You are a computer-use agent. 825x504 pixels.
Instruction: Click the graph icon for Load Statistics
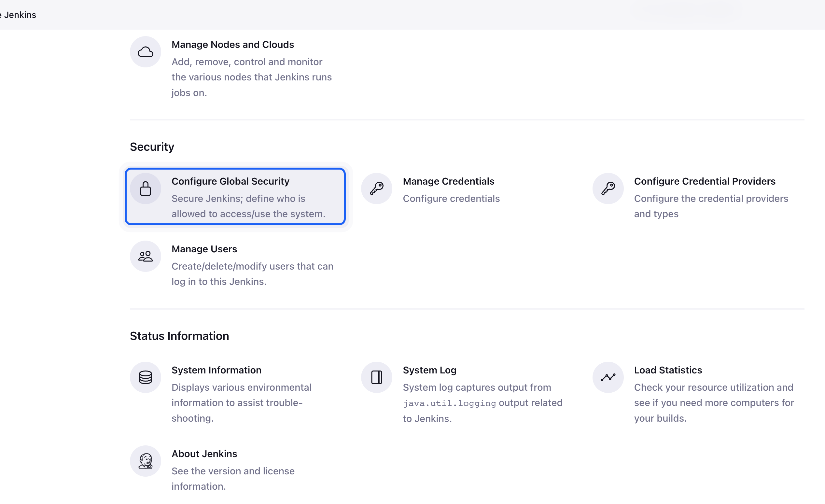[x=608, y=377]
